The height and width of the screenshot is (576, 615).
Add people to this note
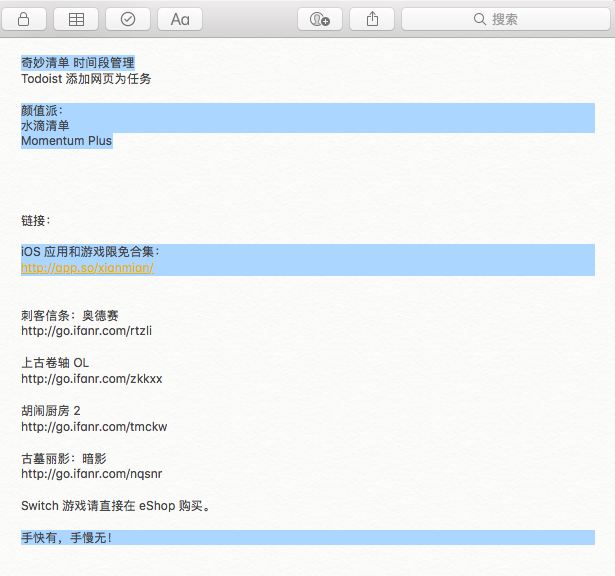320,19
